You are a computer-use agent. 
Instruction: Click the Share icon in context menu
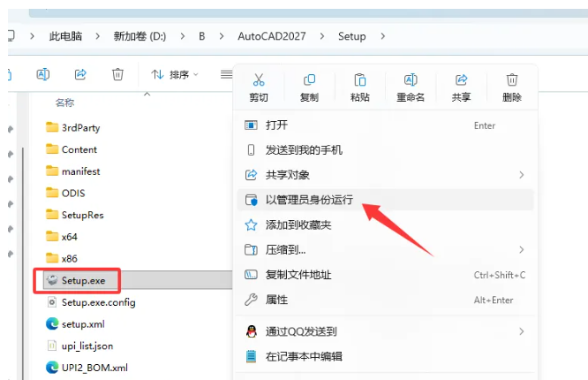(x=461, y=80)
